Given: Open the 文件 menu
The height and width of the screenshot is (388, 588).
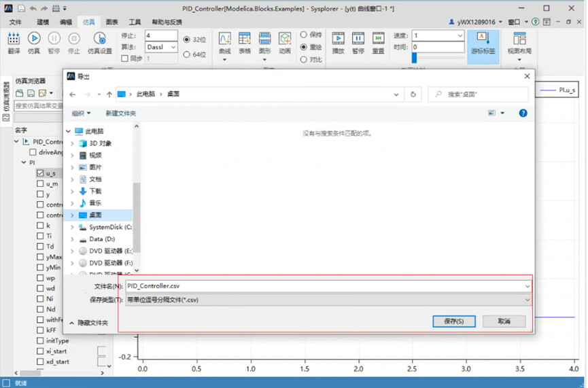Looking at the screenshot, I should click(x=15, y=22).
